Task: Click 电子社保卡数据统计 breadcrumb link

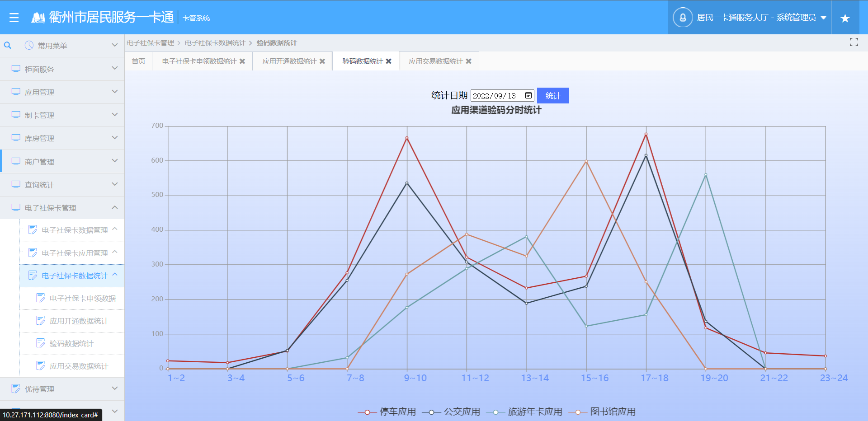Action: point(215,43)
